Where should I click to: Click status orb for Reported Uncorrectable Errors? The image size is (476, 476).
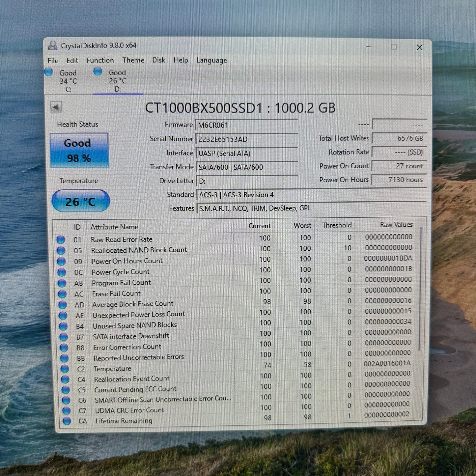[x=64, y=358]
